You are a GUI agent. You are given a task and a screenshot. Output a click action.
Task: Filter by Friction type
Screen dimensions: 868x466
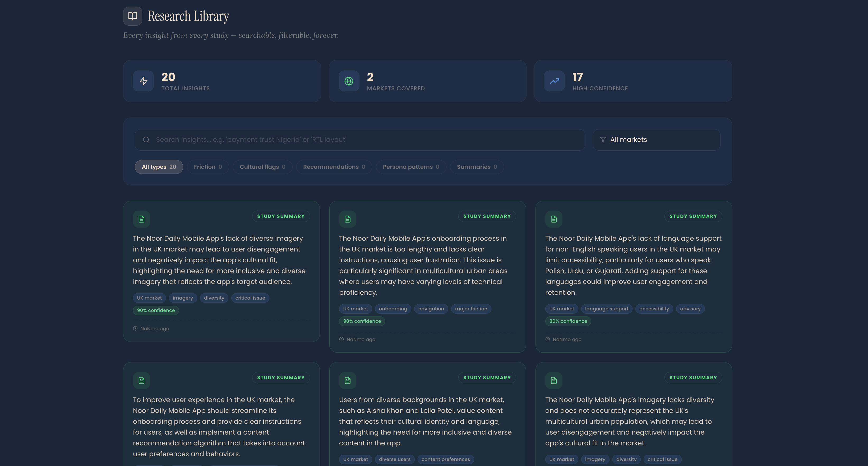(207, 167)
